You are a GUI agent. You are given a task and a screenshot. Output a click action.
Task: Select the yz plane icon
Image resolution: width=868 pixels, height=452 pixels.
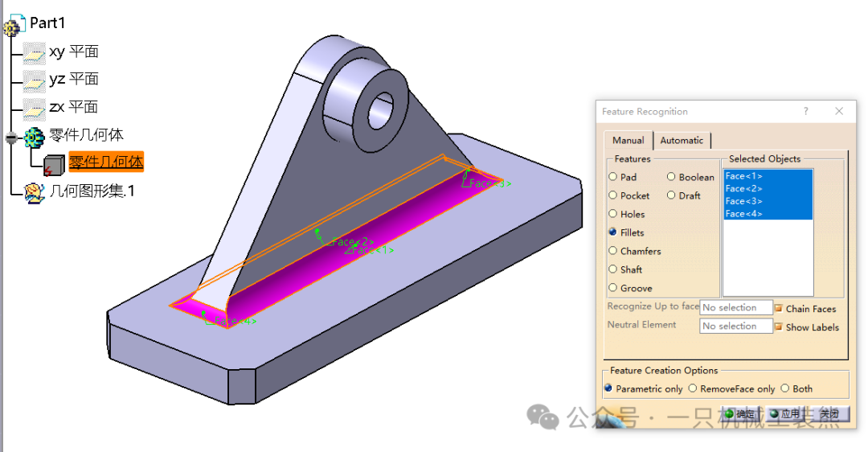coord(34,81)
